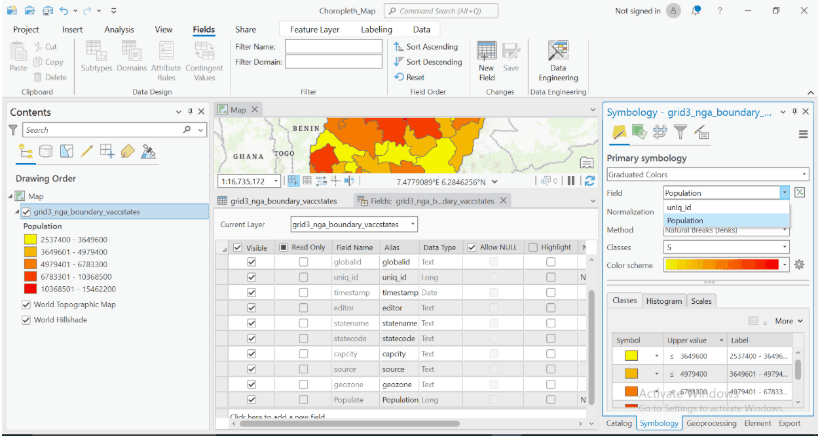The width and height of the screenshot is (826, 436).
Task: Select Population from the Field list
Action: (x=686, y=220)
